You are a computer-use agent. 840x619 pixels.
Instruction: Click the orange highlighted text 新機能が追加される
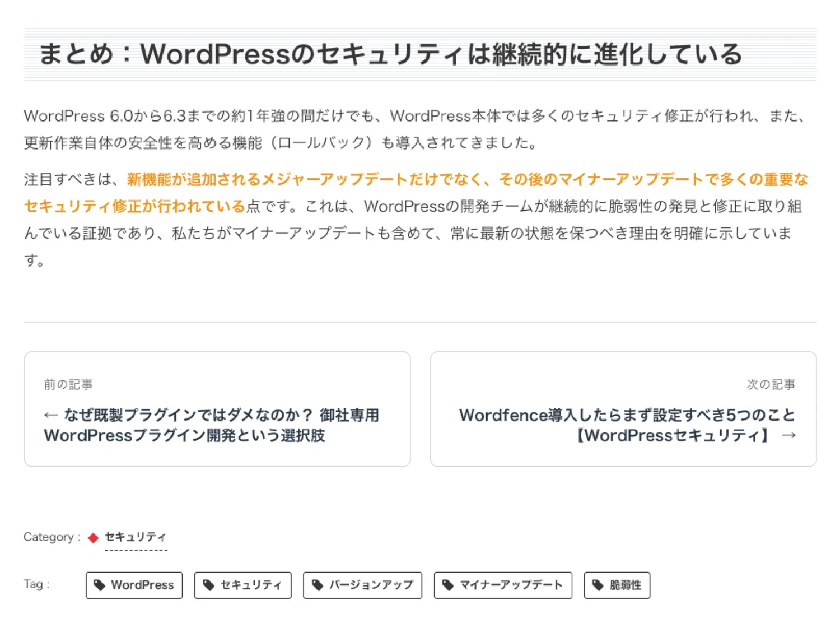point(194,179)
